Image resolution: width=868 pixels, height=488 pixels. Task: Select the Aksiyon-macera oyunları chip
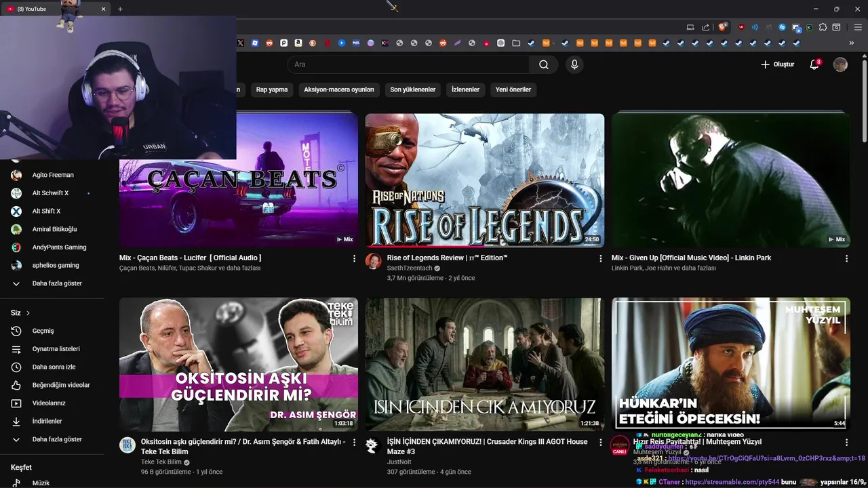pyautogui.click(x=339, y=89)
